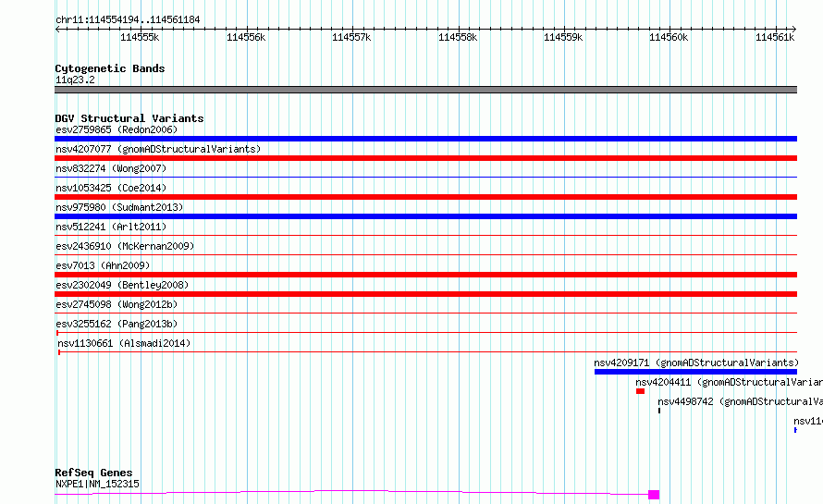The height and width of the screenshot is (504, 823).
Task: Click the right arrow at ruler end
Action: click(794, 30)
